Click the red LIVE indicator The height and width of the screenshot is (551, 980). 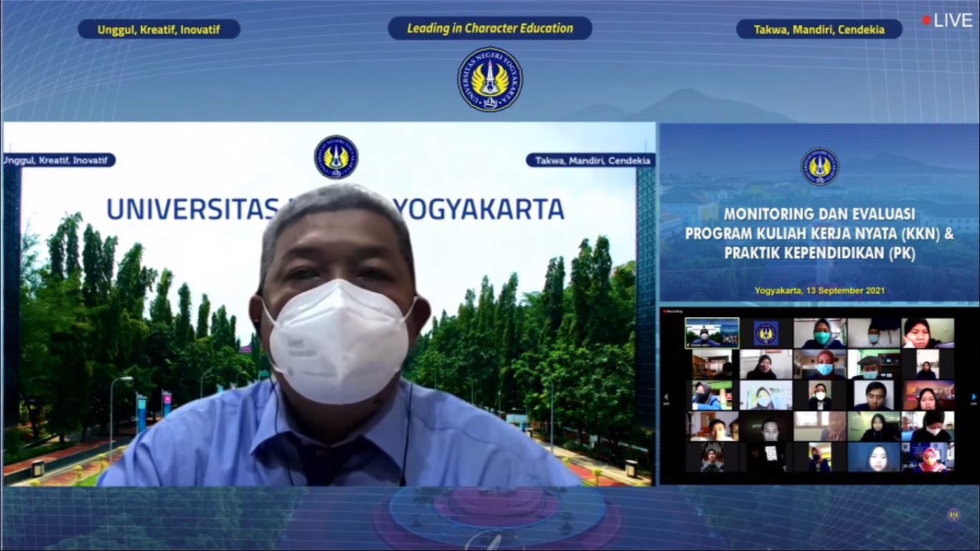(x=947, y=21)
